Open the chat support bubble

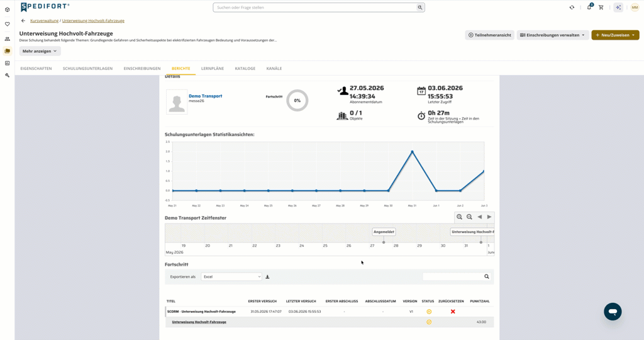613,312
